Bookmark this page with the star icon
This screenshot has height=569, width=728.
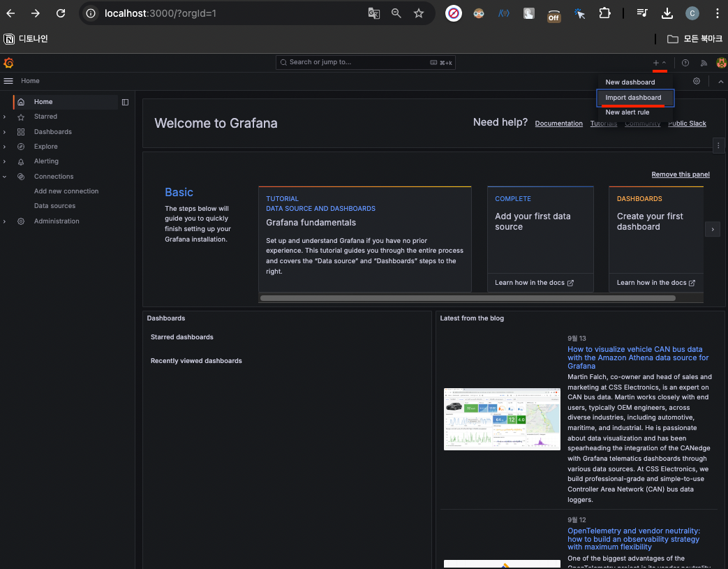(419, 13)
